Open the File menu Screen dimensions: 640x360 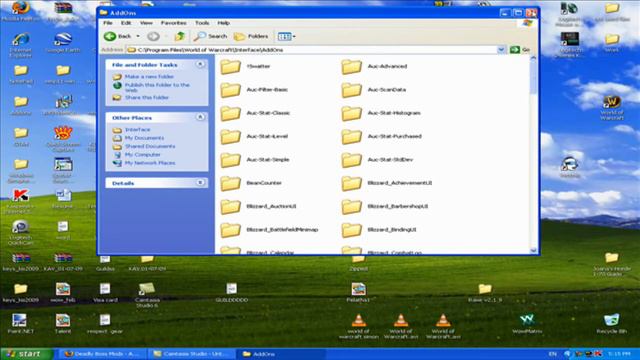108,23
